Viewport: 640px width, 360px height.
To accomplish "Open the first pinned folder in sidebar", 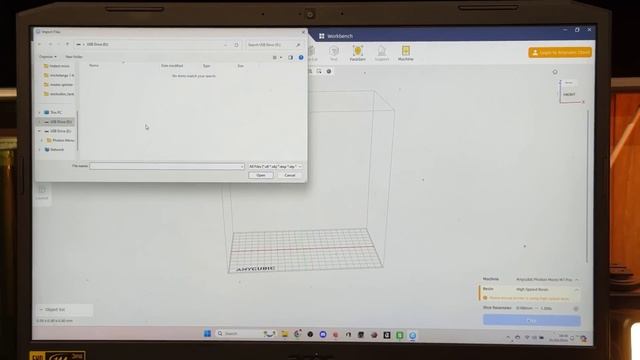I will tap(57, 66).
